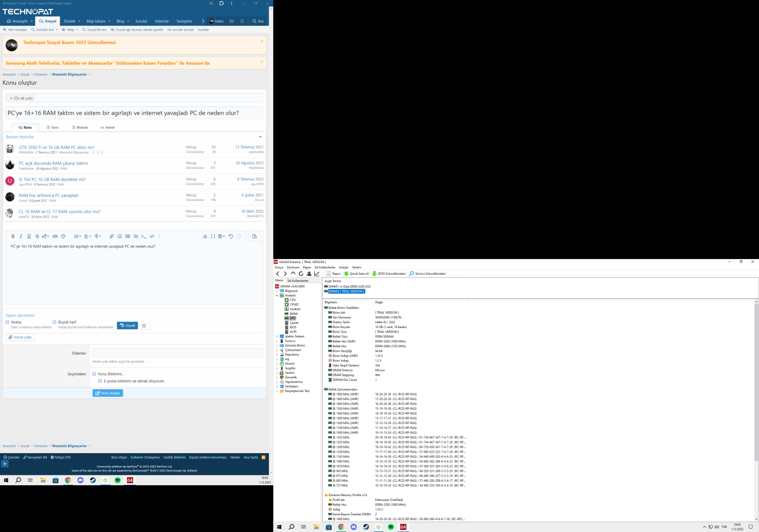Toggle the Büyük harf checkbox
The width and height of the screenshot is (759, 532).
click(54, 322)
